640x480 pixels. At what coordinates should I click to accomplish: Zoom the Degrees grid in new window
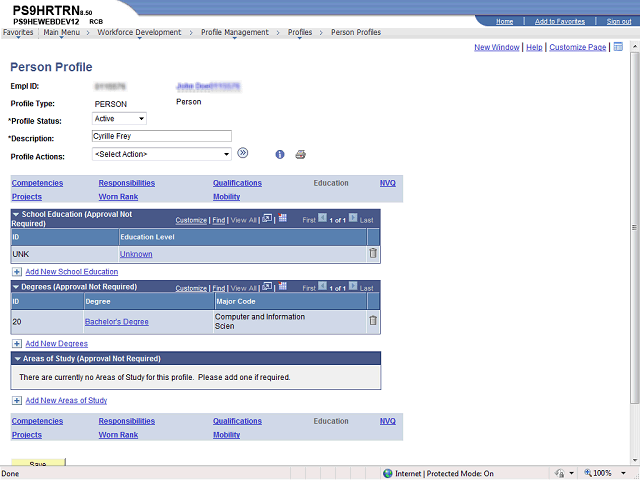click(x=267, y=286)
